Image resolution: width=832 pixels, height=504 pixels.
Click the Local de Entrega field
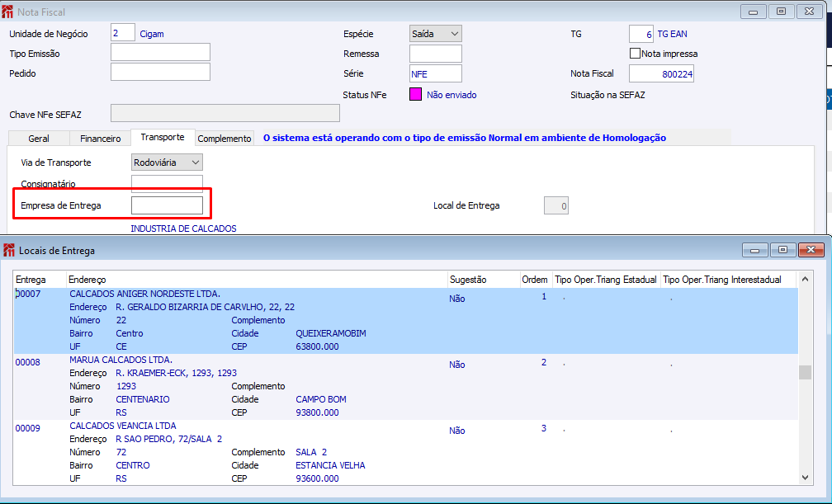(556, 206)
